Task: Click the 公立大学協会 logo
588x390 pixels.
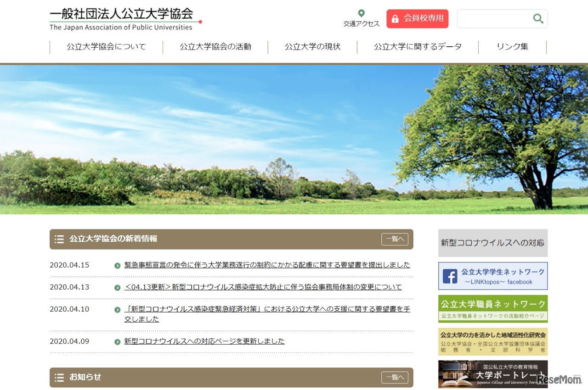Action: pos(124,17)
